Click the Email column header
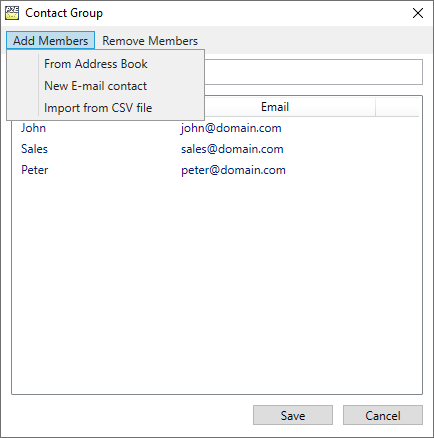The image size is (434, 438). (x=275, y=107)
